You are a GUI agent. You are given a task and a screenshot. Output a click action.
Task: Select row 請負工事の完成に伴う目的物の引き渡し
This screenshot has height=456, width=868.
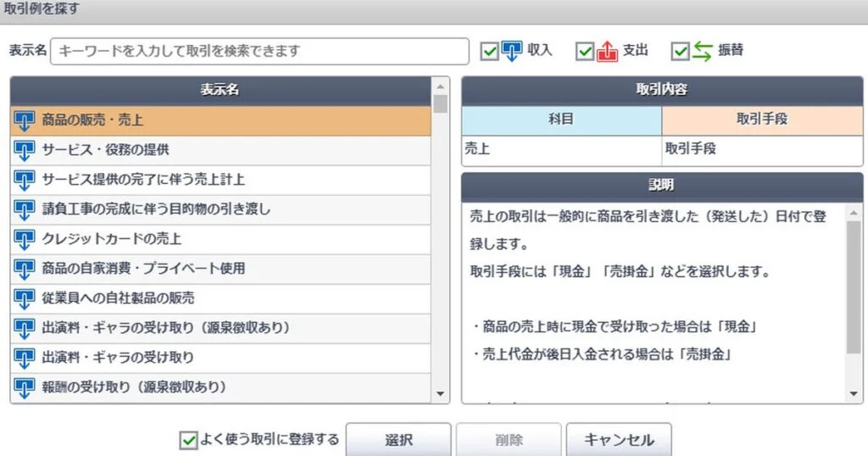point(220,209)
